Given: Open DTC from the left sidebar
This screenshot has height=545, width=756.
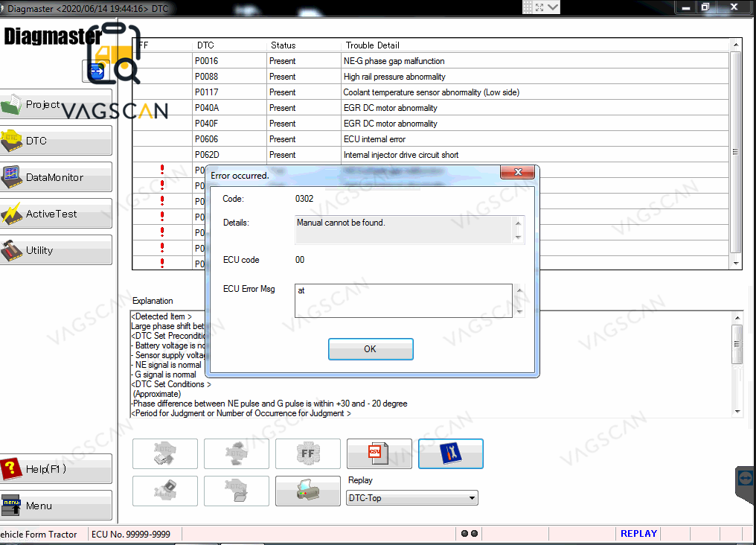Looking at the screenshot, I should 57,141.
